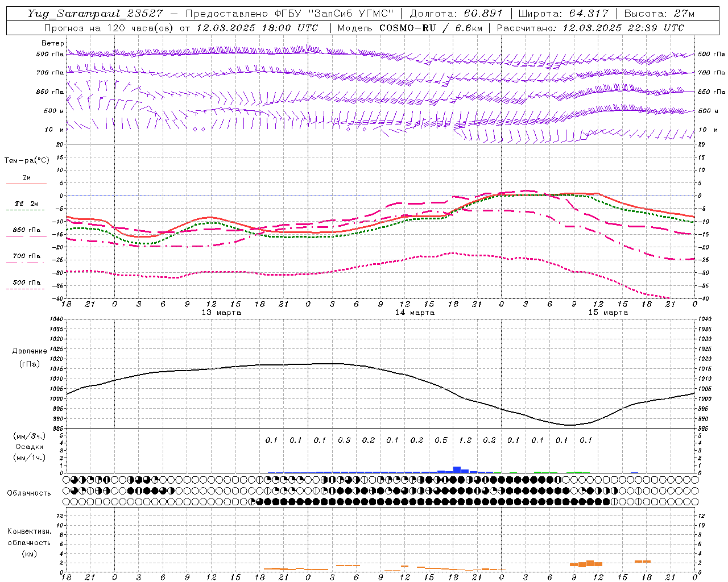Screen dimensions: 728x582
Task: Select the 700 гПа temperature legend entry
Action: (27, 256)
